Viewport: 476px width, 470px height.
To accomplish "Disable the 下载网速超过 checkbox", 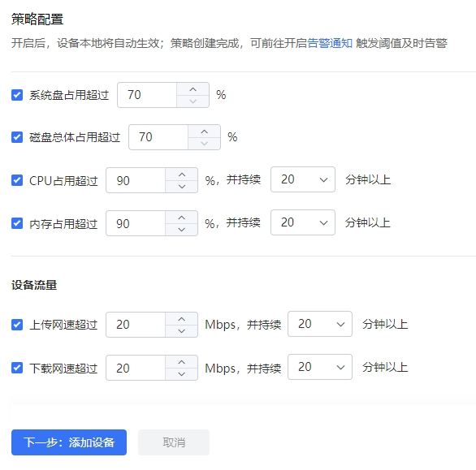I will pos(17,368).
